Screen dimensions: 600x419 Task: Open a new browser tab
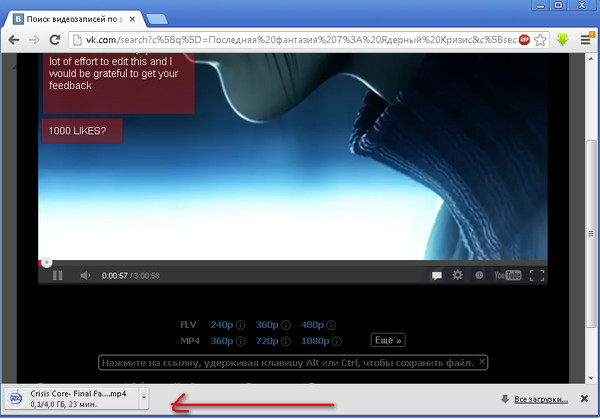click(157, 19)
